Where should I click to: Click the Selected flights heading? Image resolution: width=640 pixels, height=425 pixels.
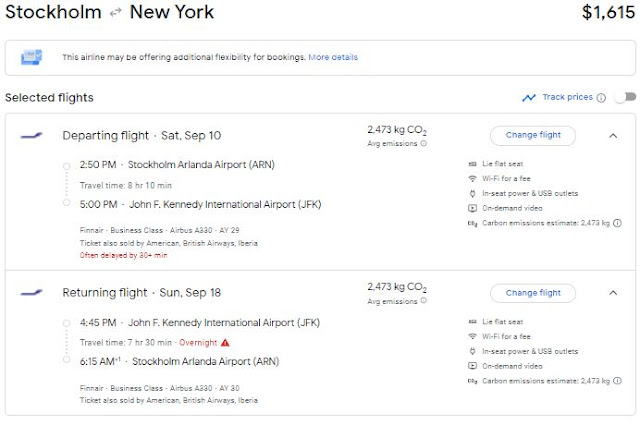(49, 98)
